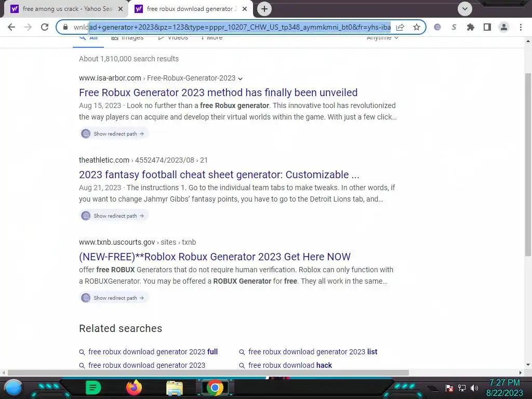Click related search 'free robux download generator 2023'
Screen dimensions: 532x399
[147, 365]
